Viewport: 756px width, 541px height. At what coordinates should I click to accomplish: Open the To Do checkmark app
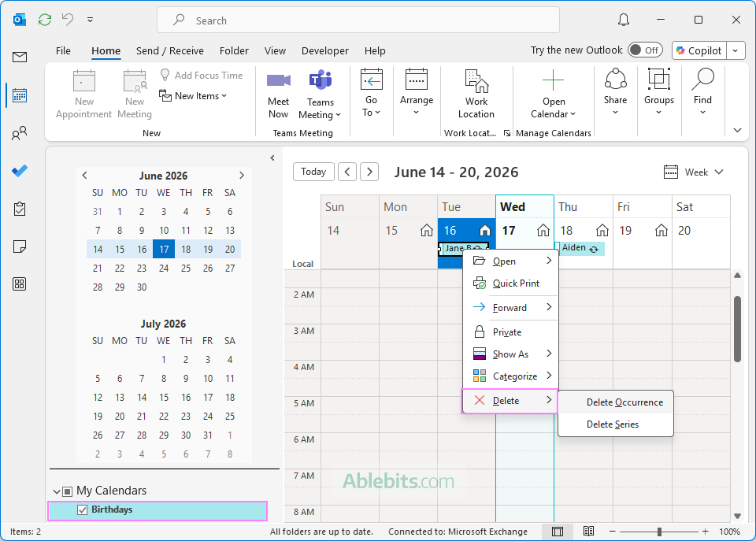point(19,171)
